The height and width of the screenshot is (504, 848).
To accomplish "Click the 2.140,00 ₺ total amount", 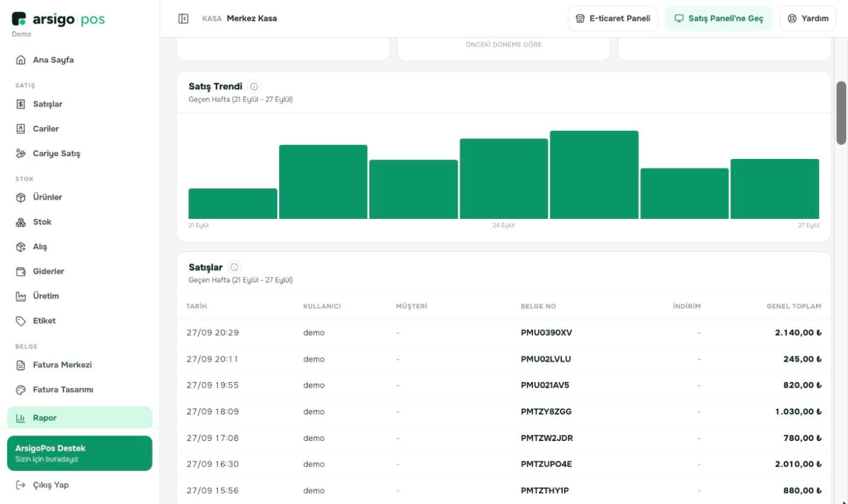I will tap(798, 333).
